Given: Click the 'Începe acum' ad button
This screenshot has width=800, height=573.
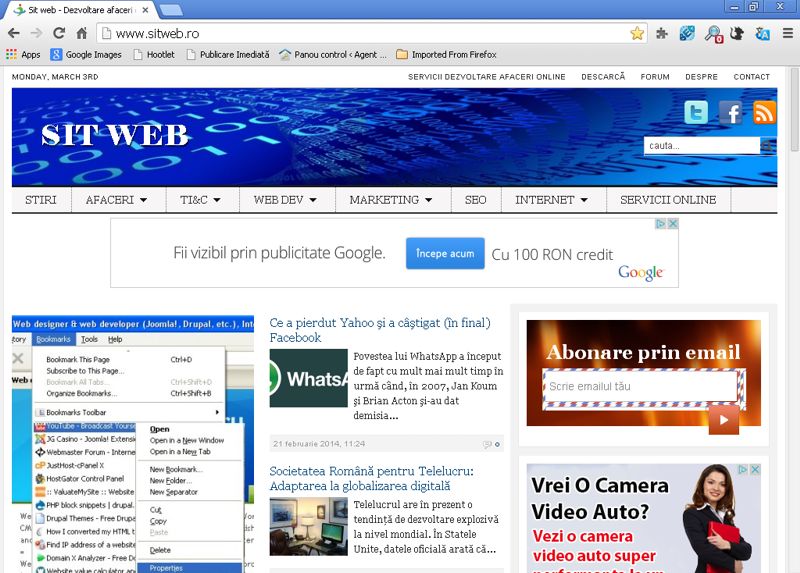Looking at the screenshot, I should coord(445,253).
